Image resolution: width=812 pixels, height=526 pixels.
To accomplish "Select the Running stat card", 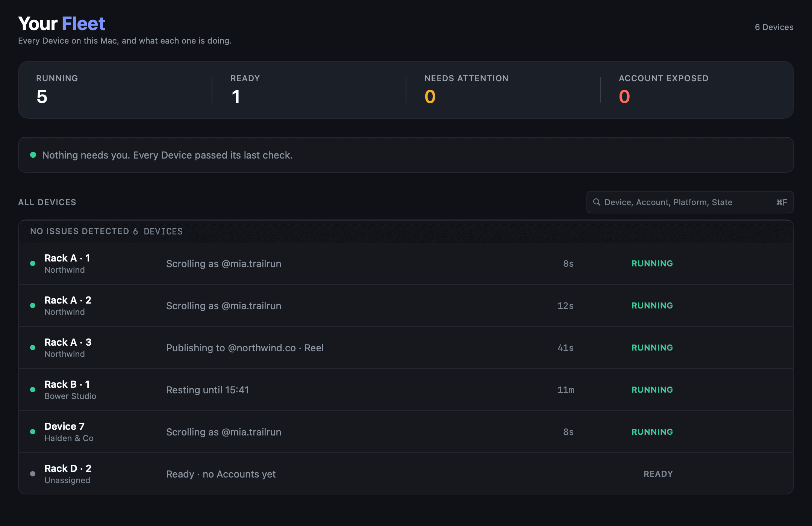I will (x=115, y=90).
